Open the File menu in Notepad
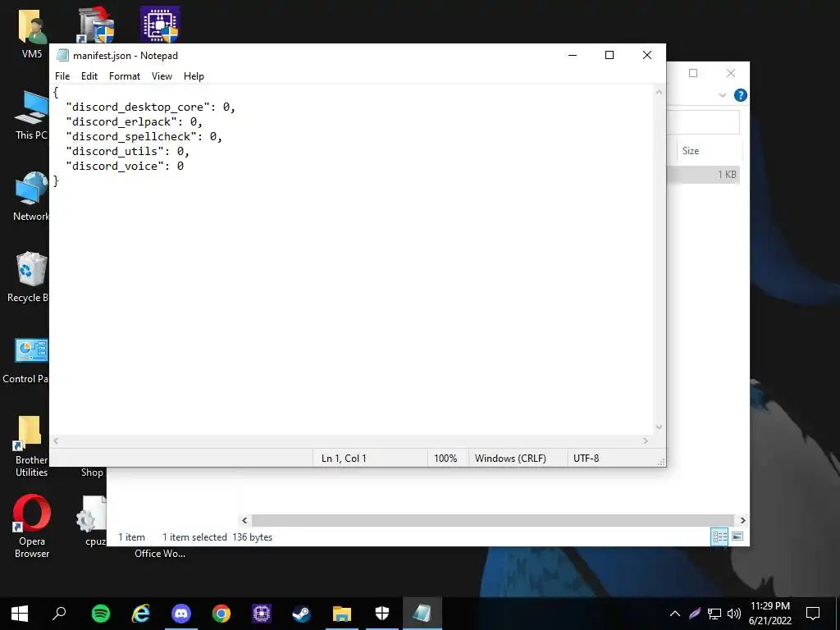The image size is (840, 630). point(62,76)
